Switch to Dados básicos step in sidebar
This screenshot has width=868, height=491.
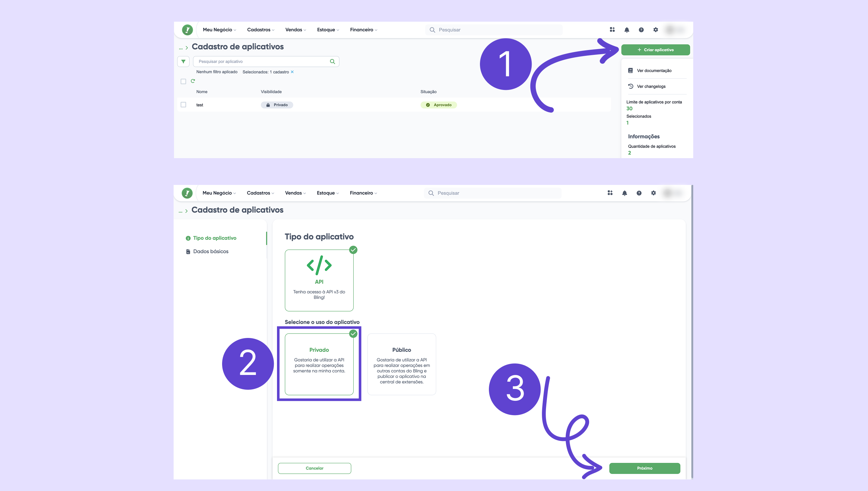211,251
